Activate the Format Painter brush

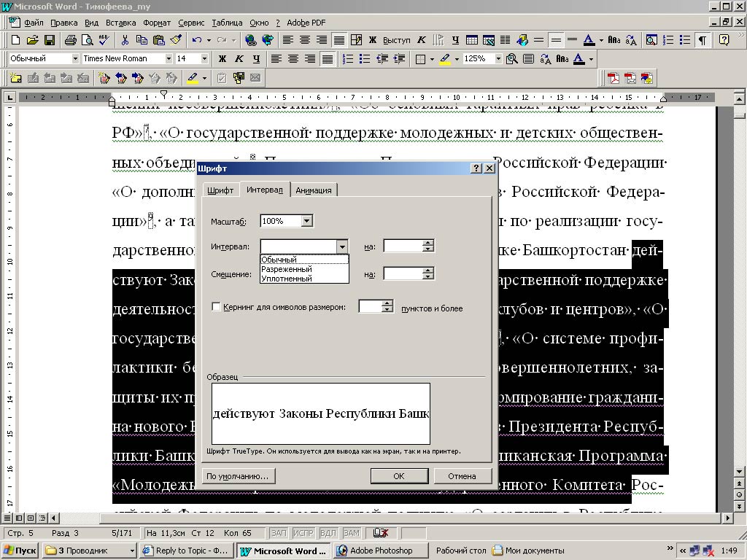(x=176, y=40)
